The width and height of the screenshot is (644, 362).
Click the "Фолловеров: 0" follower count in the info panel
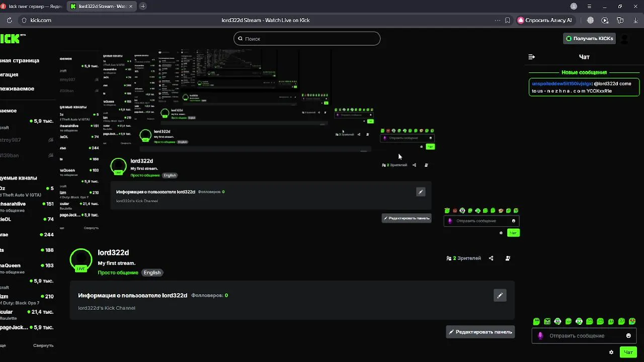(209, 296)
